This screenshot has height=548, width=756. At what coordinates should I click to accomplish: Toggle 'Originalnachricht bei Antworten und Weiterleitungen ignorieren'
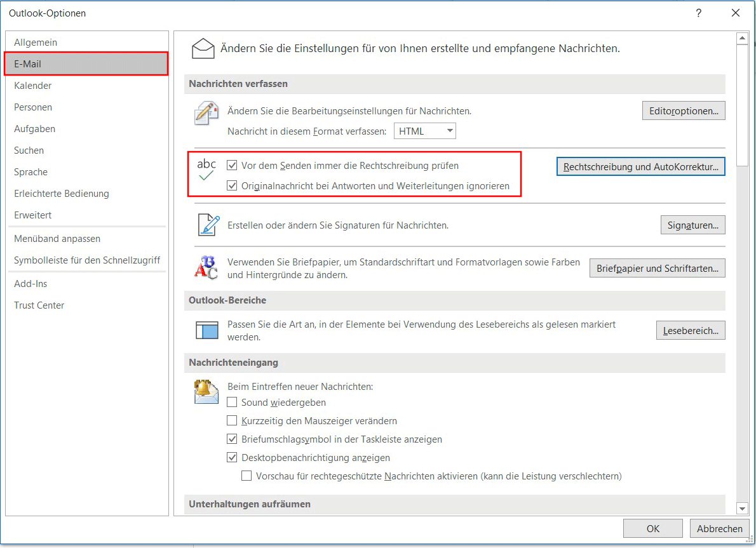coord(232,185)
